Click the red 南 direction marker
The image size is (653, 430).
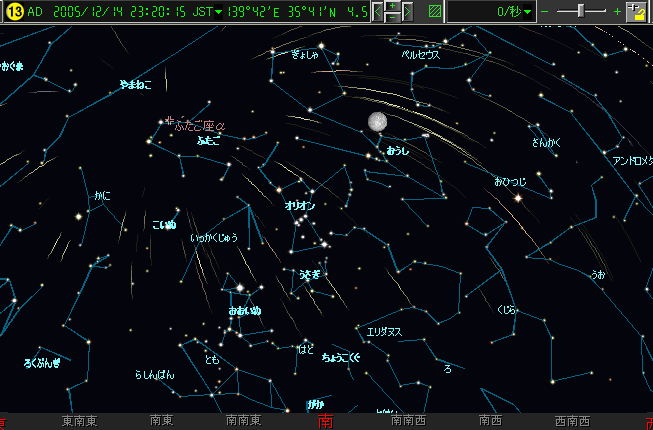click(x=325, y=422)
